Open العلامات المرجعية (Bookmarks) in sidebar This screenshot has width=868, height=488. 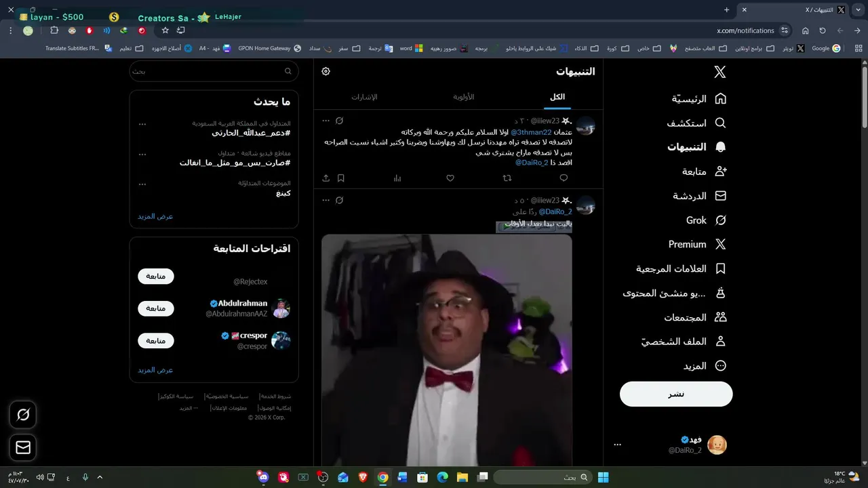[681, 268]
